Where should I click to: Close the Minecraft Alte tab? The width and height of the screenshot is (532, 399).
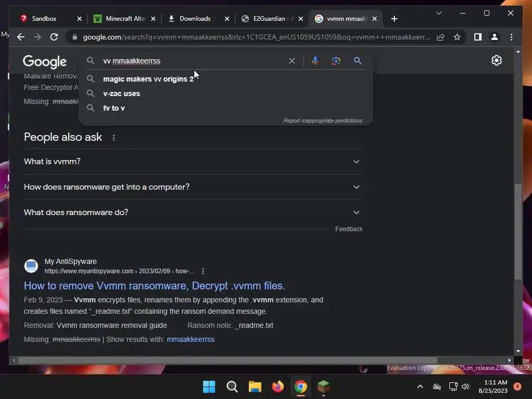click(x=153, y=19)
